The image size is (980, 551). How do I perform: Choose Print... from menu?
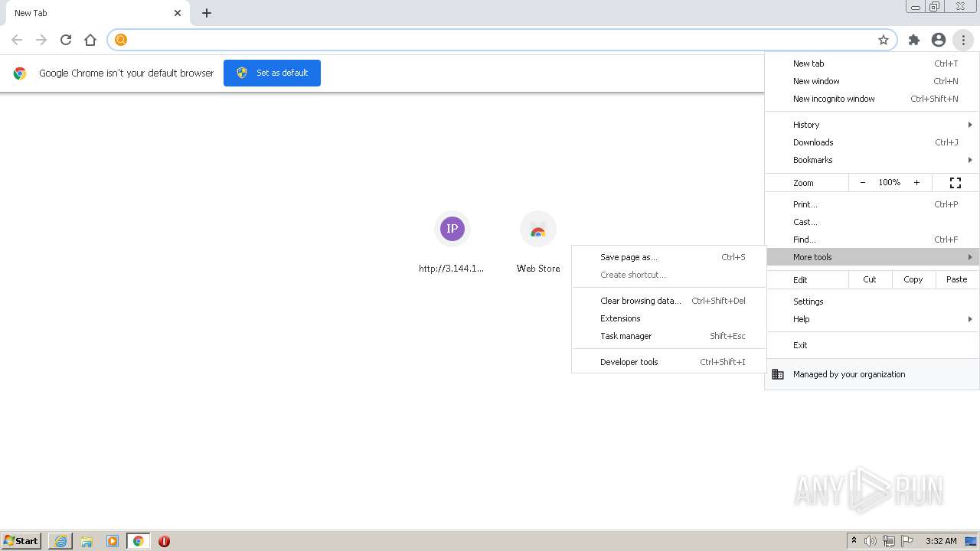(872, 204)
